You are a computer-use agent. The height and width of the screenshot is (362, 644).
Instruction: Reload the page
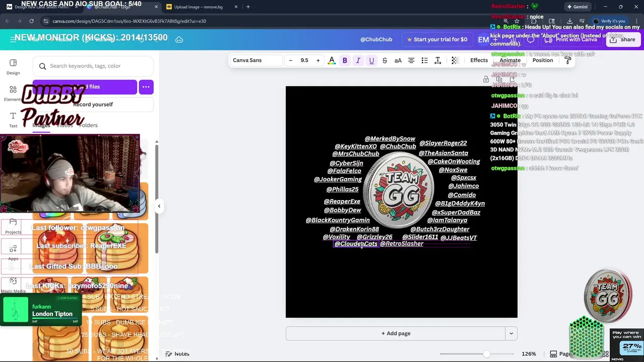(x=31, y=21)
